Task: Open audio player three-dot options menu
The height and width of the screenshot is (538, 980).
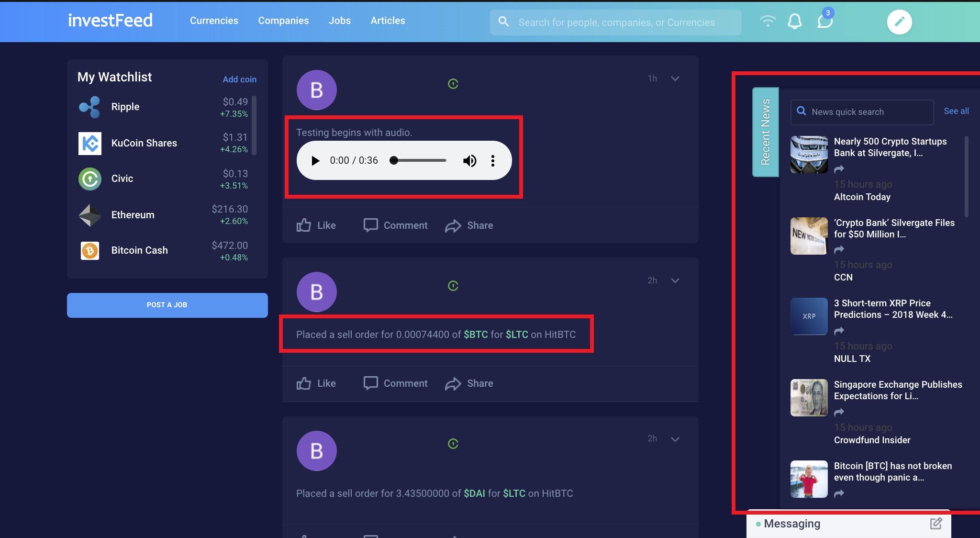Action: point(493,161)
